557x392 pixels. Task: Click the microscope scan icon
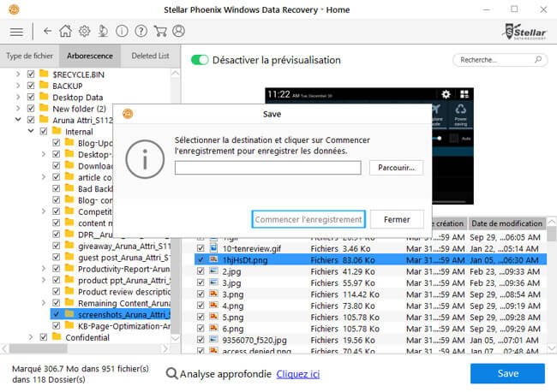(x=102, y=31)
